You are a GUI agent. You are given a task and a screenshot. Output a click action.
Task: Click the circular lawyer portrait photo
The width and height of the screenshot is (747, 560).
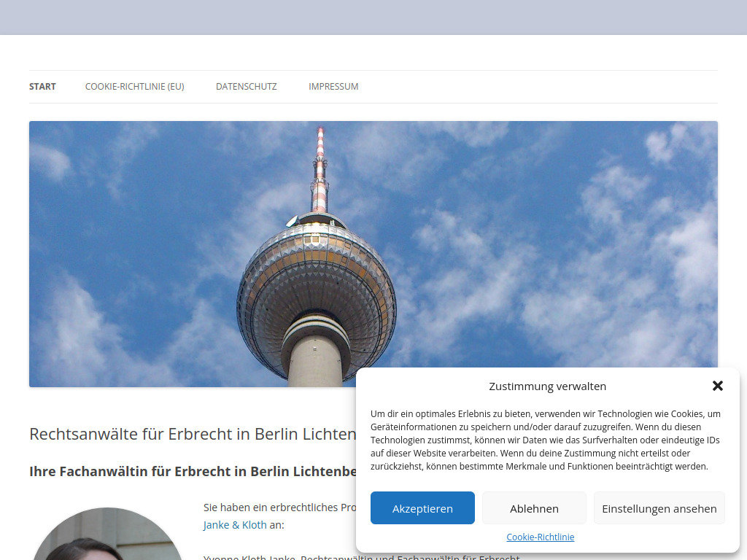tap(107, 534)
